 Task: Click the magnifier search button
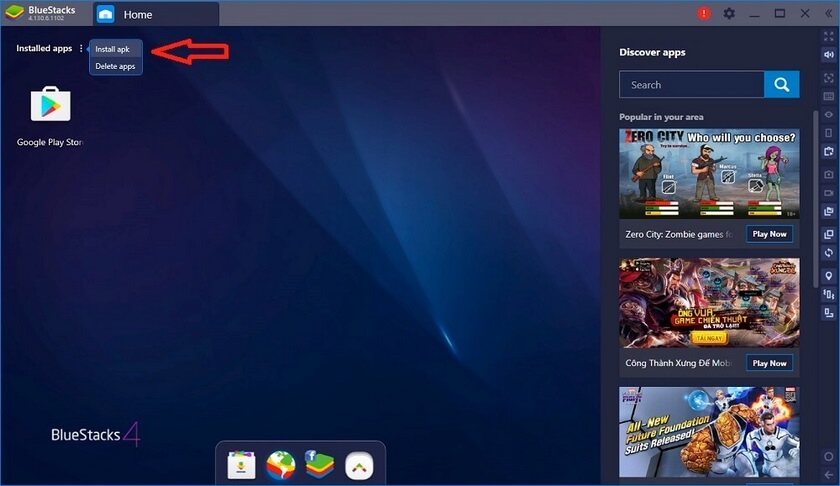pos(782,85)
